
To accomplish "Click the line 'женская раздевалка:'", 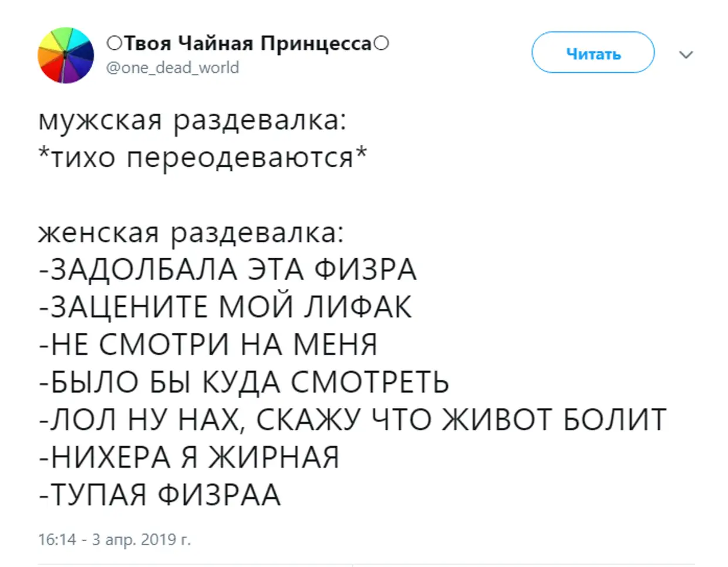I will coord(191,232).
